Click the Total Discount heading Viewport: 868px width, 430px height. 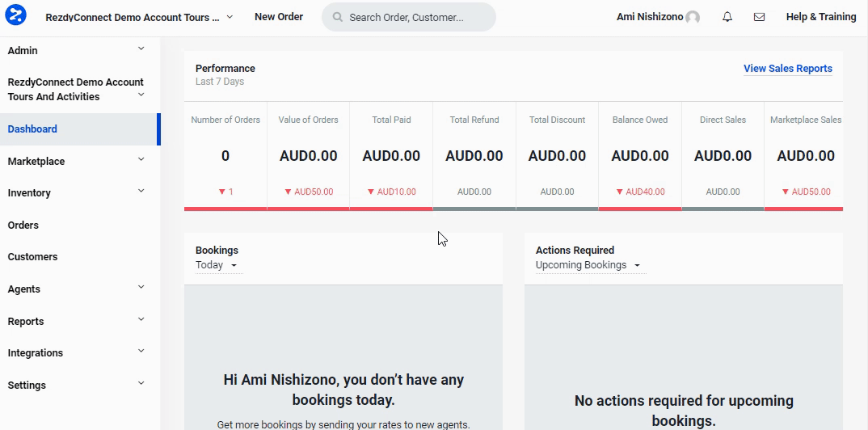coord(557,120)
